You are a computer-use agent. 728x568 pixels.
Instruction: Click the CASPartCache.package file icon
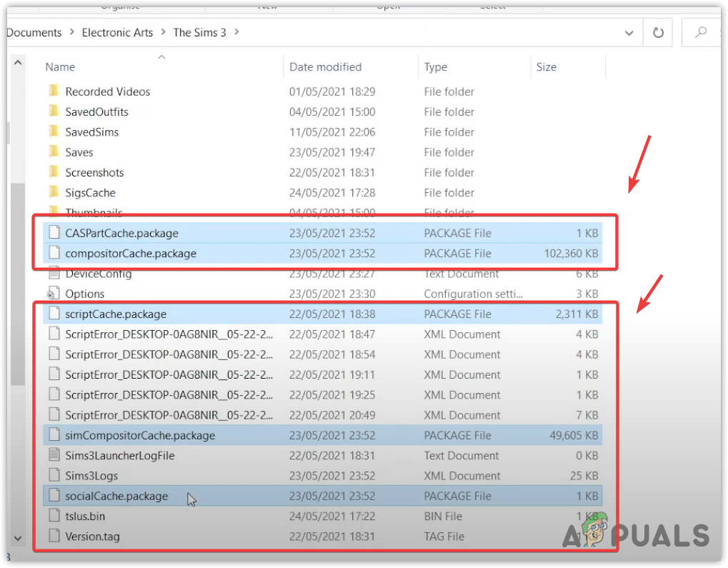54,233
